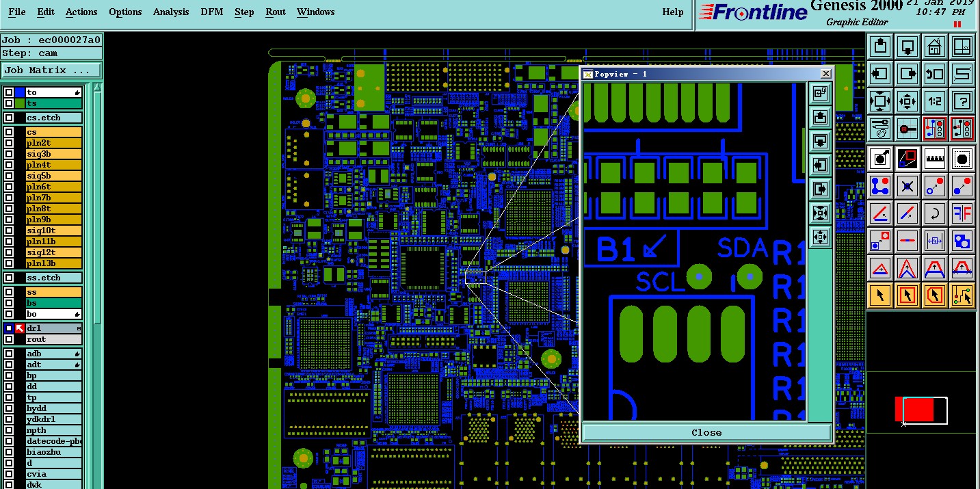Image resolution: width=980 pixels, height=489 pixels.
Task: Select the pln7b layer name
Action: click(54, 198)
